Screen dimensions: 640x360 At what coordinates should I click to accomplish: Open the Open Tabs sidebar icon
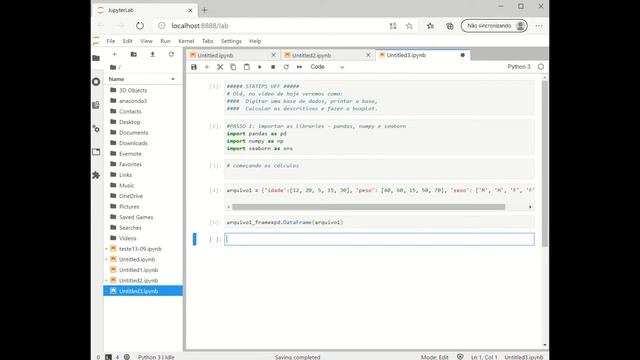tap(96, 152)
